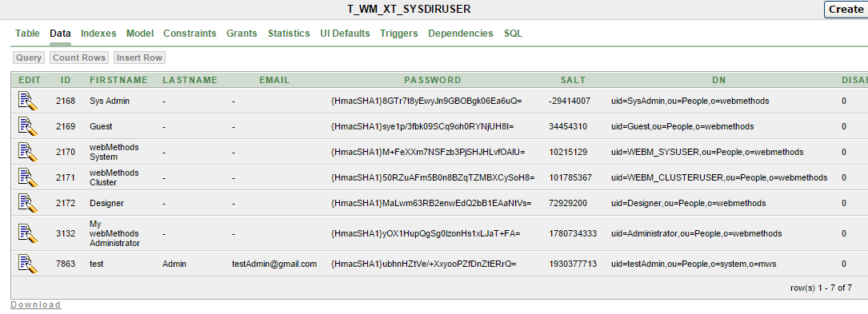This screenshot has height=314, width=868.
Task: Open the Indexes tab
Action: (98, 34)
